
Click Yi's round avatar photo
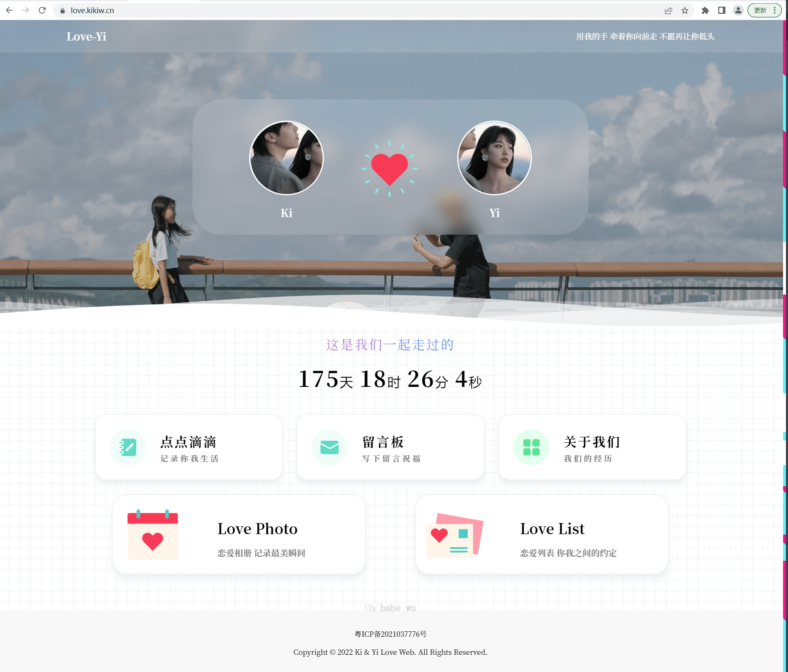point(495,158)
